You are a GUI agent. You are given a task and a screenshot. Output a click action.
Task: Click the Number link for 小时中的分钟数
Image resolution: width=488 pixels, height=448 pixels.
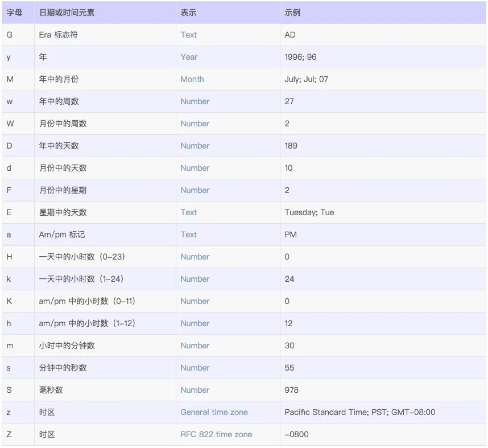[195, 346]
